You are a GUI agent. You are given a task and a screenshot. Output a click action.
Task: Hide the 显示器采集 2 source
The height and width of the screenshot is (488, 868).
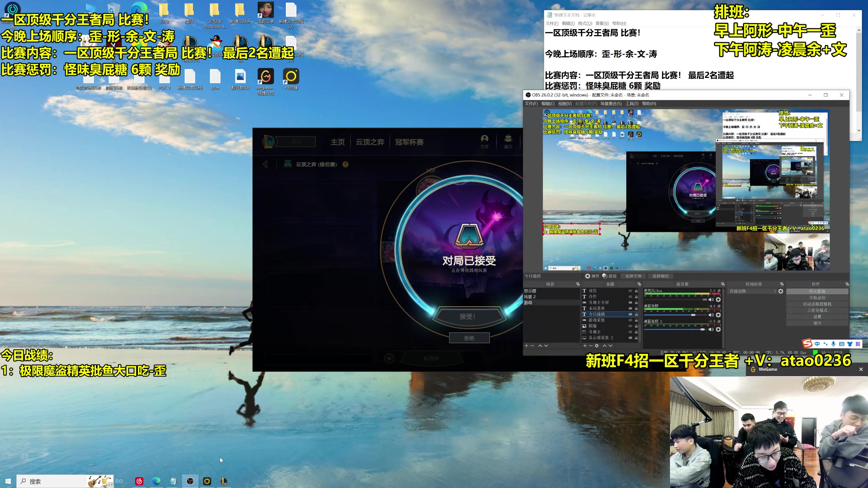(x=630, y=338)
